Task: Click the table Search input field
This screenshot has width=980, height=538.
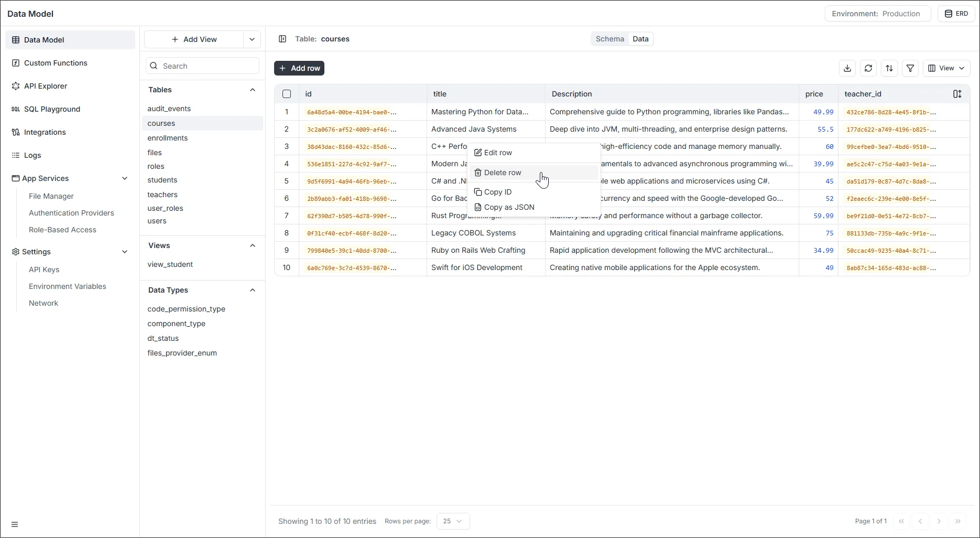Action: point(208,66)
